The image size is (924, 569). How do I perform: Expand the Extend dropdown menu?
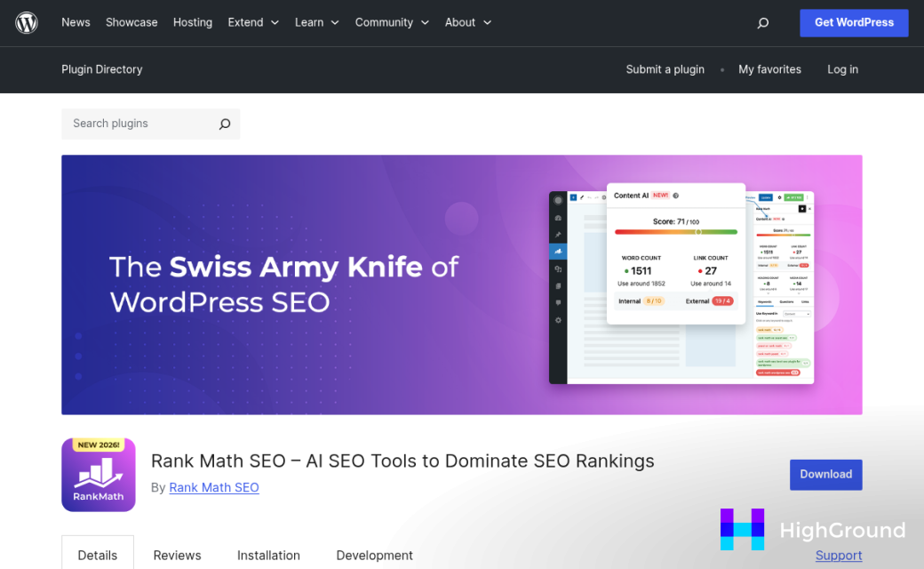click(x=253, y=22)
